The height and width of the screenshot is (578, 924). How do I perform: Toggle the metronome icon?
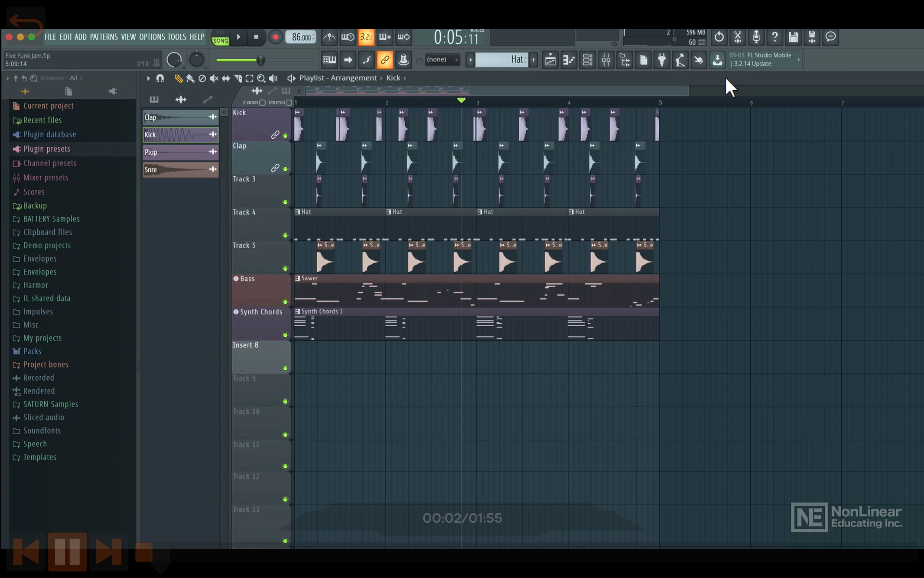pyautogui.click(x=329, y=37)
